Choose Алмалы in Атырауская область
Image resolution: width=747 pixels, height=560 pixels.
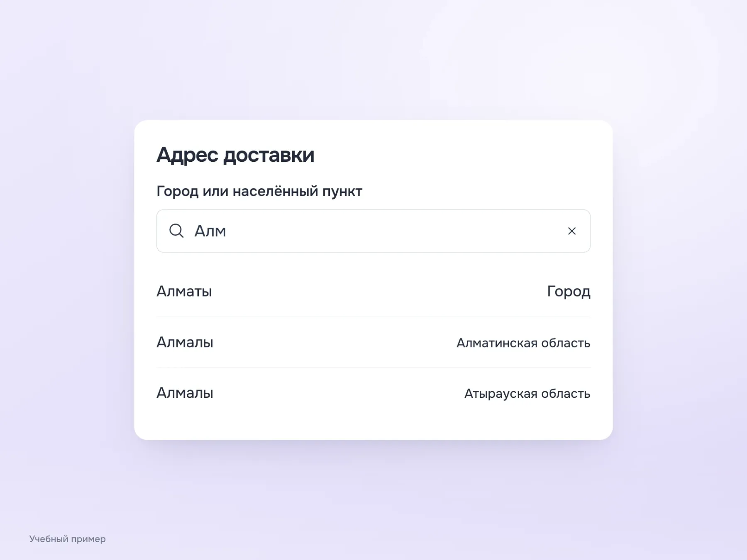(x=373, y=393)
